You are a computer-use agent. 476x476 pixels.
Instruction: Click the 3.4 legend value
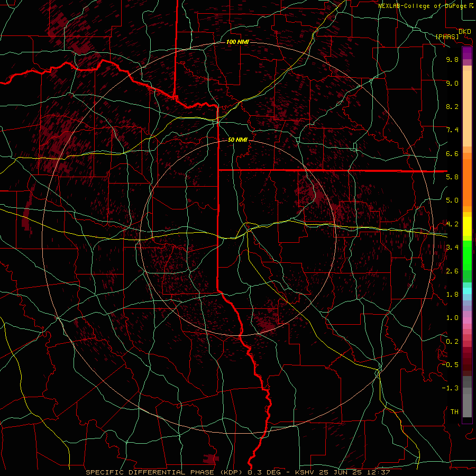click(x=452, y=248)
